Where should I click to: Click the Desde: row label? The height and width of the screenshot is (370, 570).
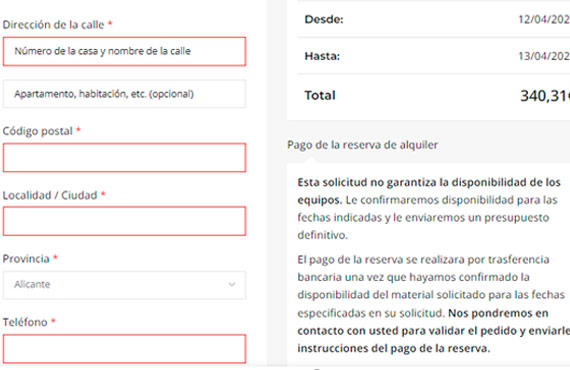click(x=324, y=19)
